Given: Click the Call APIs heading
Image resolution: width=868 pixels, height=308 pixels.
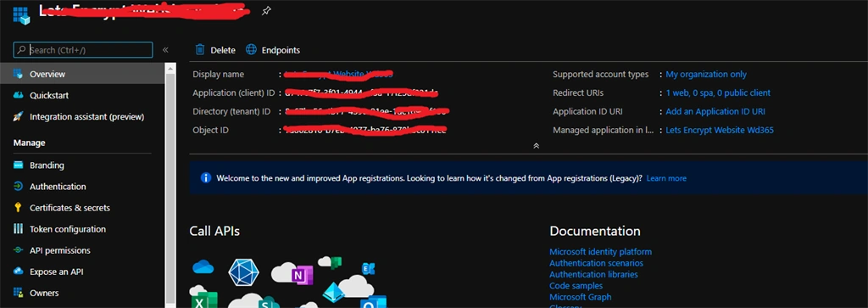Looking at the screenshot, I should [x=214, y=231].
